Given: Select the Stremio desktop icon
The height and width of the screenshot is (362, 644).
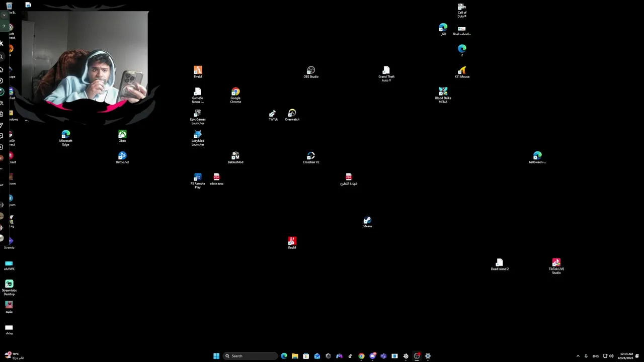Looking at the screenshot, I should (x=9, y=243).
